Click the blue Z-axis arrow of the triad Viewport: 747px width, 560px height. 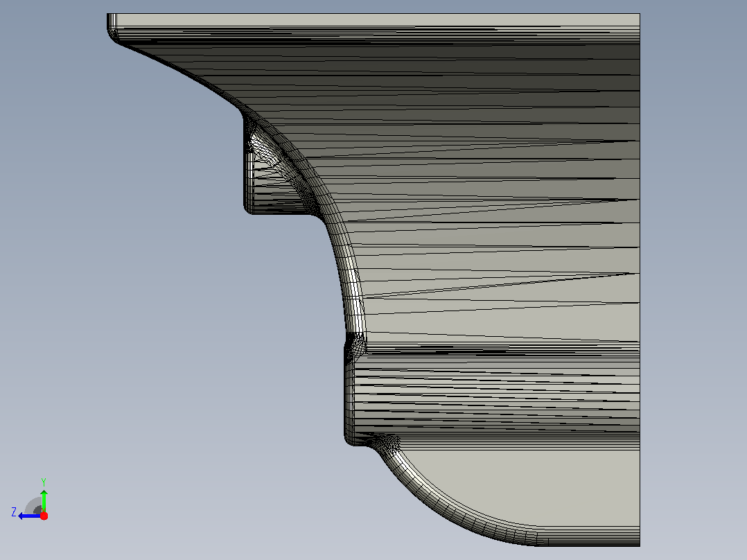click(x=30, y=516)
